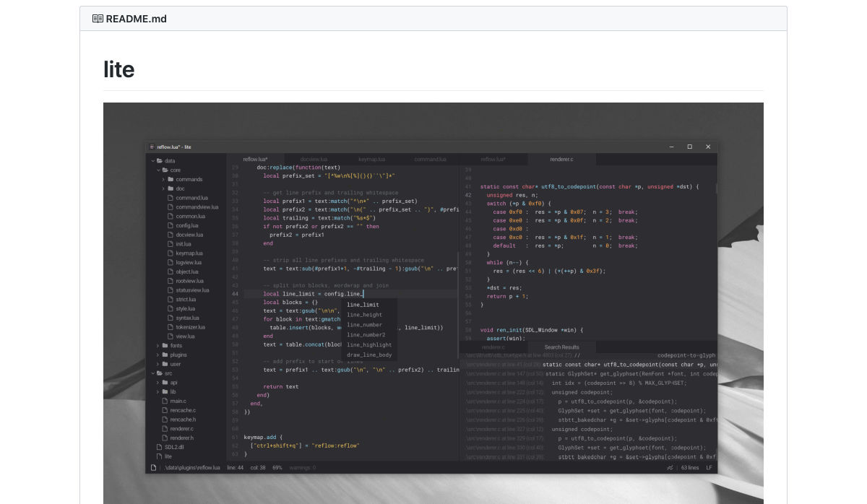Click the folder icon for commands

coord(171,179)
